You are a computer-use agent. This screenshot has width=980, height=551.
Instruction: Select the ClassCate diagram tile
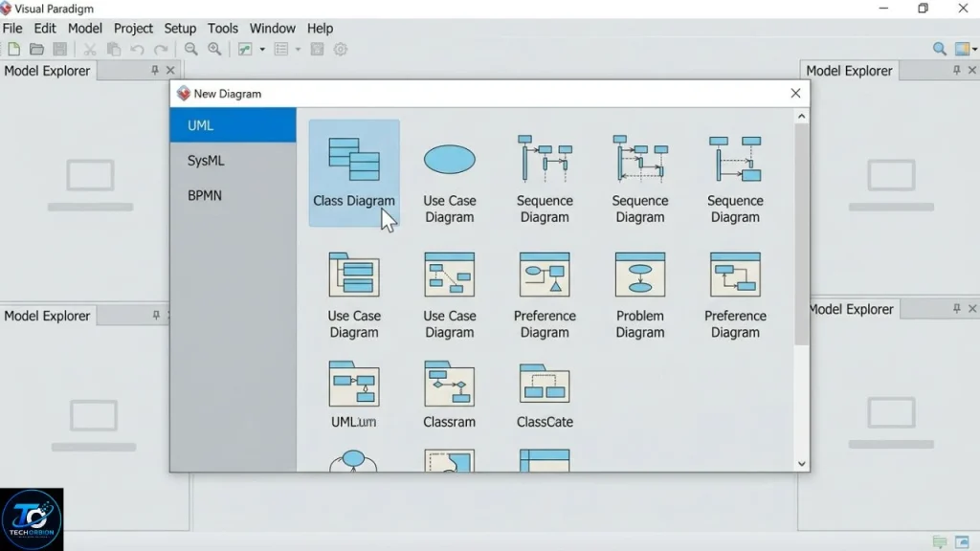pos(545,394)
